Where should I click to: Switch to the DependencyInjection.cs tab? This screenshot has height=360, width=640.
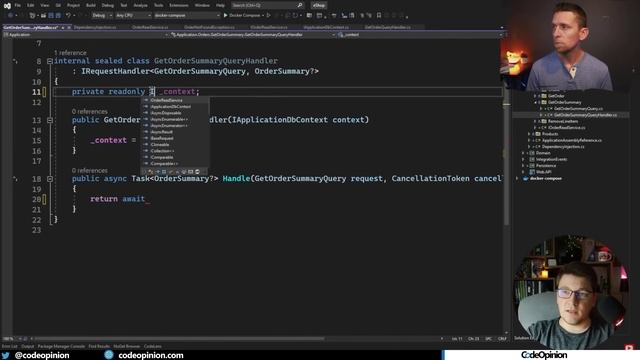pos(95,27)
